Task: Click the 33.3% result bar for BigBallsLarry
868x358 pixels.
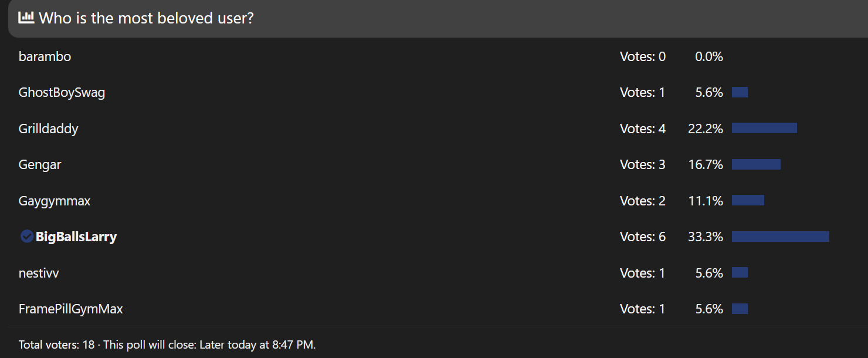Action: pos(781,237)
